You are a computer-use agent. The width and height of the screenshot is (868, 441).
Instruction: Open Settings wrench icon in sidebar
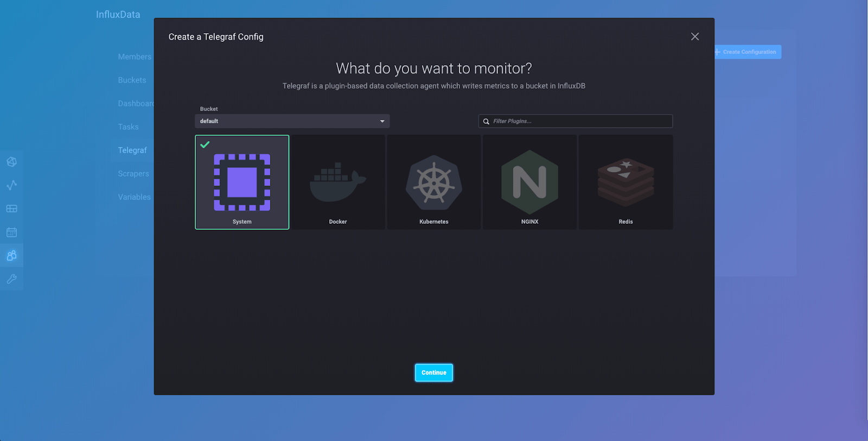point(11,279)
